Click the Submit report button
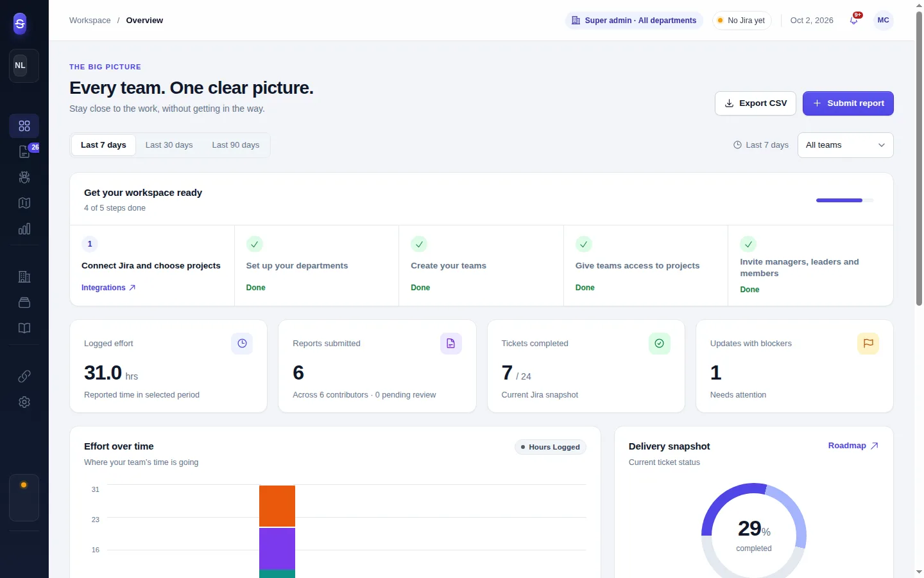Image resolution: width=924 pixels, height=578 pixels. click(x=848, y=103)
